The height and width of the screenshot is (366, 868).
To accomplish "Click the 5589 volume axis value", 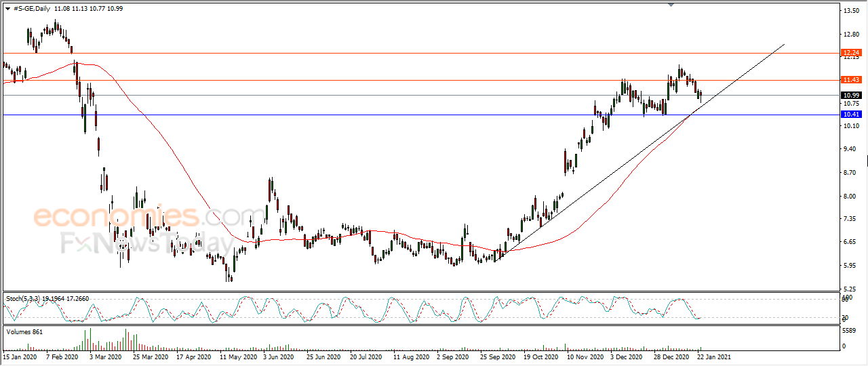I will (849, 331).
